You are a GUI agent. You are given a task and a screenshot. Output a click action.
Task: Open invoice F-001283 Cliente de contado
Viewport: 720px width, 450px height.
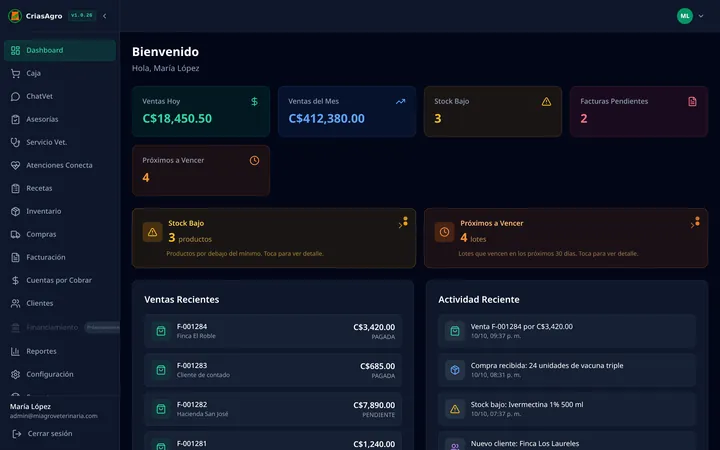coord(273,370)
